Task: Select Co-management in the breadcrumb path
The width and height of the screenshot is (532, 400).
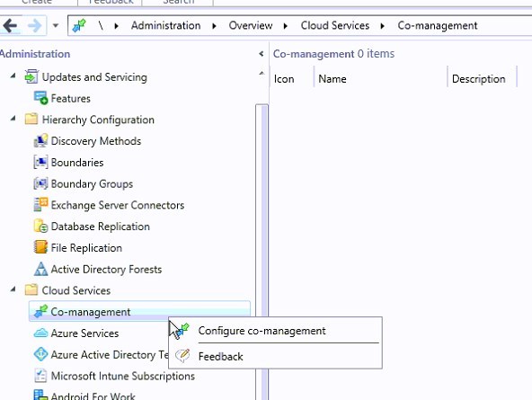Action: 438,25
